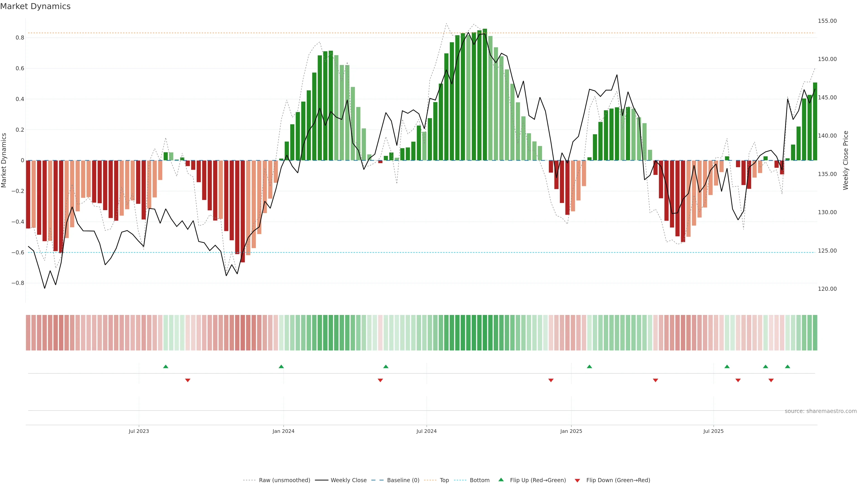
Task: Click the green flip-up triangle just after Jan 2025
Action: (x=589, y=366)
